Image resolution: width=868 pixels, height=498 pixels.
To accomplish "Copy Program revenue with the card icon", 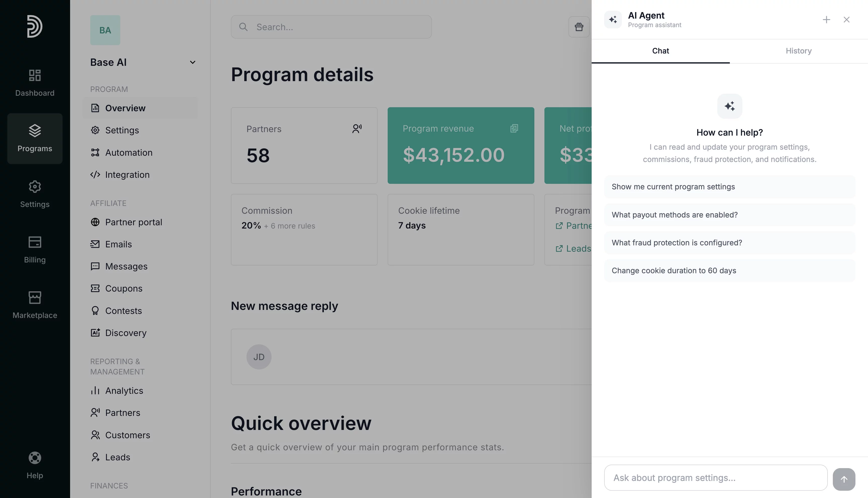I will [514, 129].
